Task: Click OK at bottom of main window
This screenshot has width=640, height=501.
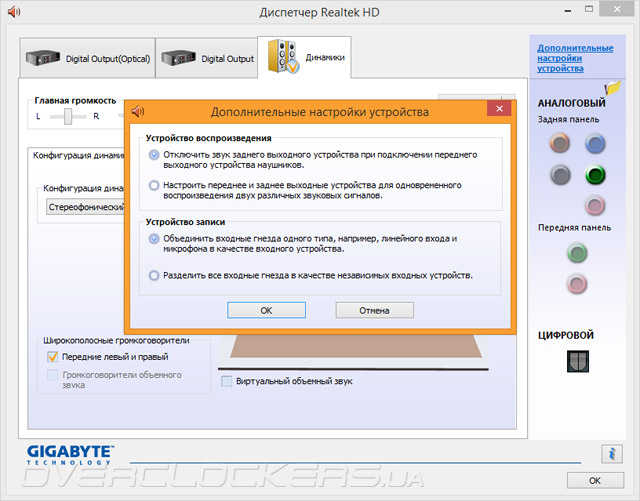Action: tap(595, 481)
